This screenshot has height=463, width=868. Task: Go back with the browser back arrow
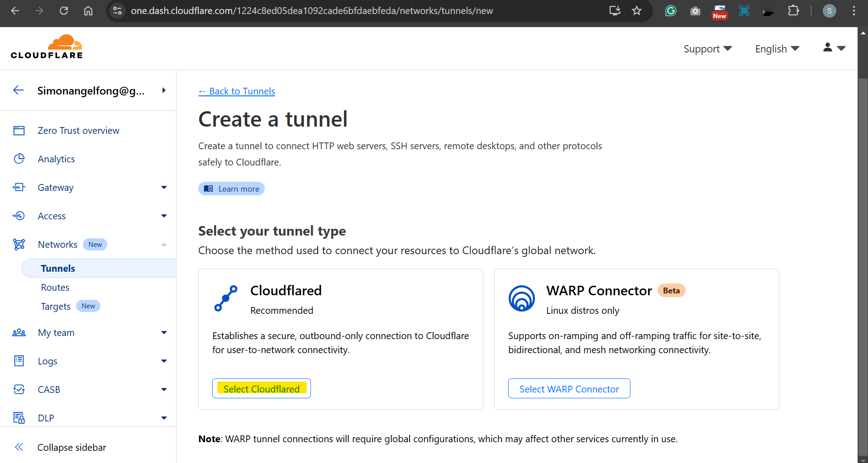15,10
